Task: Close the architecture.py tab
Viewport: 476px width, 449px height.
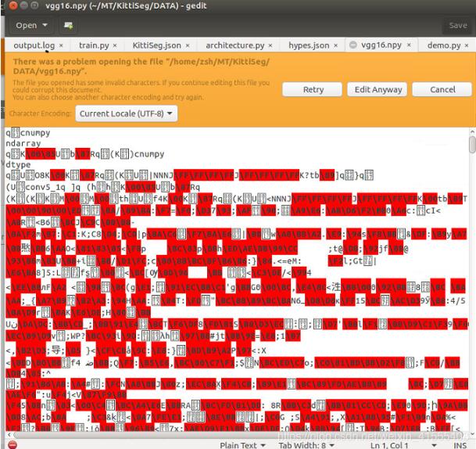Action: tap(270, 45)
